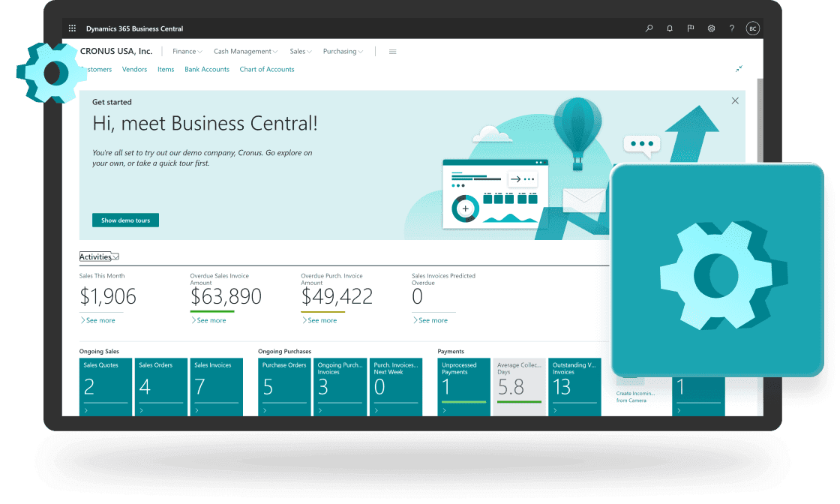Click the search magnifier icon

point(649,28)
